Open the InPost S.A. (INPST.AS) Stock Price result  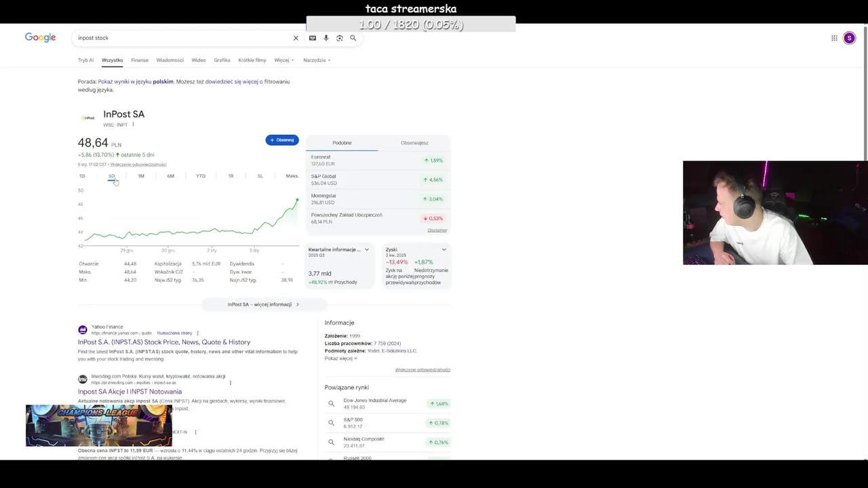point(164,342)
